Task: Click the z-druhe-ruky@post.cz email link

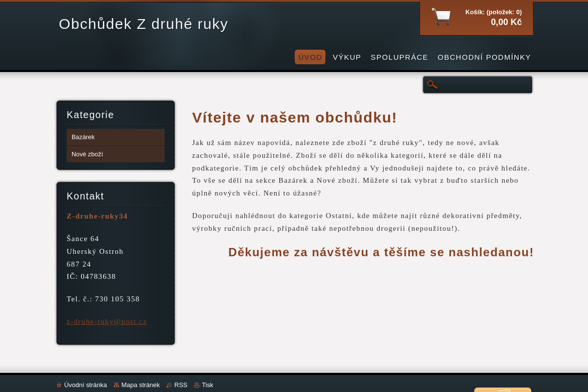Action: (x=107, y=321)
